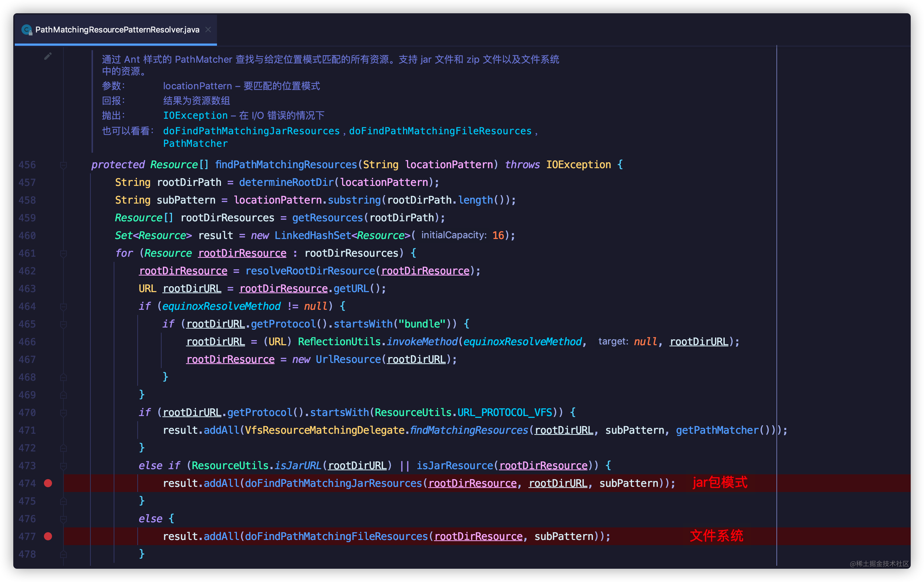The width and height of the screenshot is (924, 582).
Task: Click UrlResource constructor on line 467
Action: (348, 360)
